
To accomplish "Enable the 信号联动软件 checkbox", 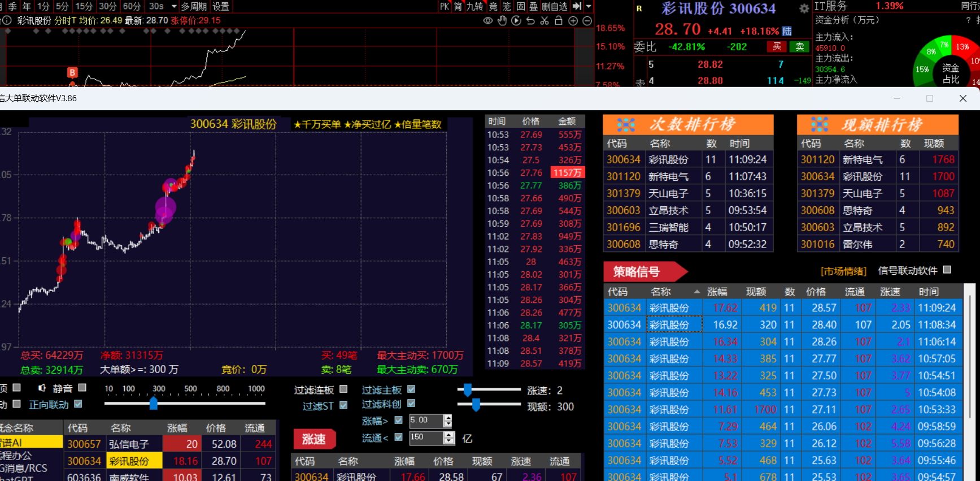I will tap(947, 270).
